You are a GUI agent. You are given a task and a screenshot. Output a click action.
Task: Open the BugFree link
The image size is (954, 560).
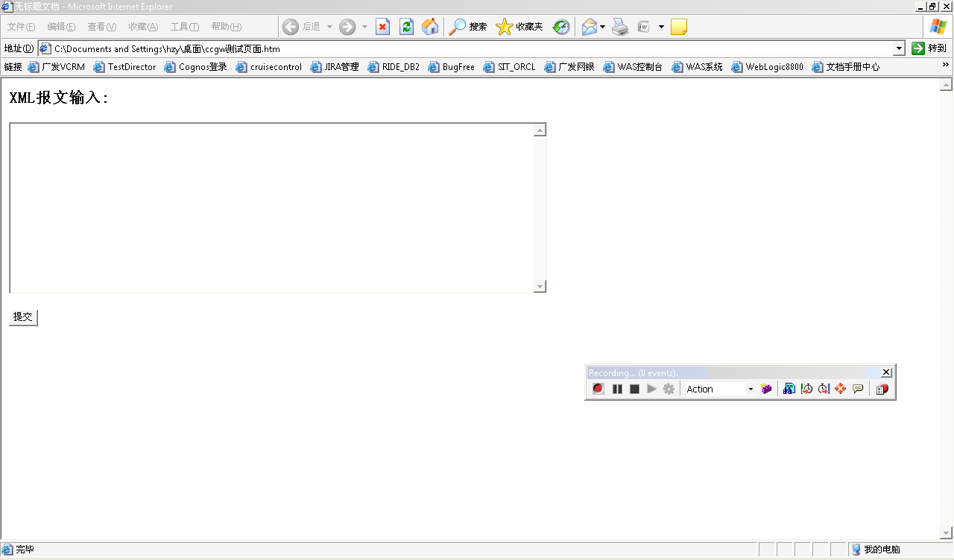(x=452, y=67)
